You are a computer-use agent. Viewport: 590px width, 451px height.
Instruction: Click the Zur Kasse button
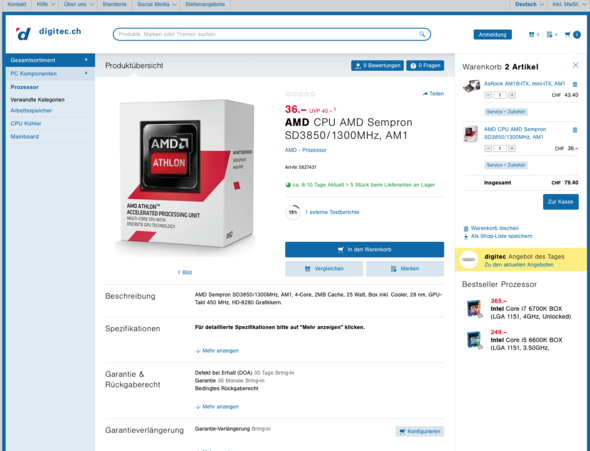click(x=560, y=202)
